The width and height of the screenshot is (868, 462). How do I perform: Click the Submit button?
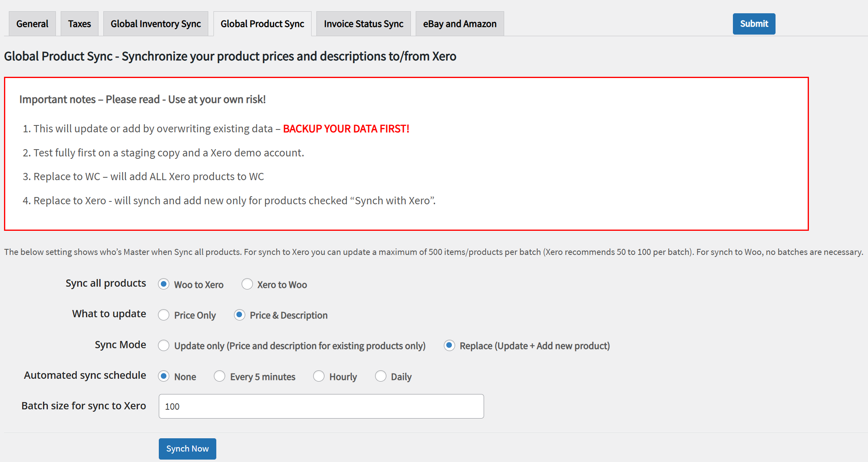click(x=754, y=24)
